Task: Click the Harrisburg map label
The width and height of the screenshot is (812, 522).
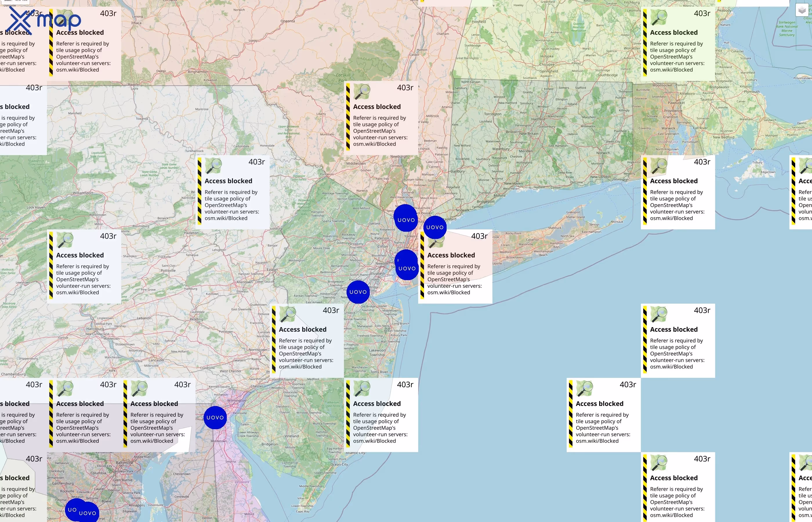Action: pos(95,329)
